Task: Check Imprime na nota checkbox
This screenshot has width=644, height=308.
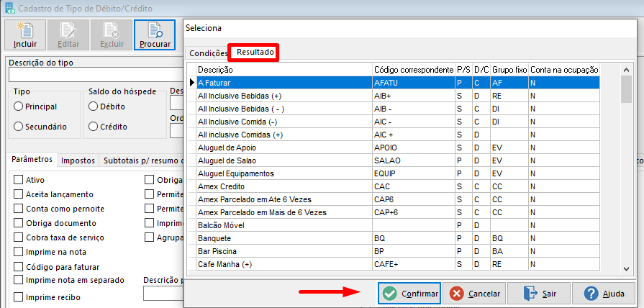Action: tap(18, 252)
